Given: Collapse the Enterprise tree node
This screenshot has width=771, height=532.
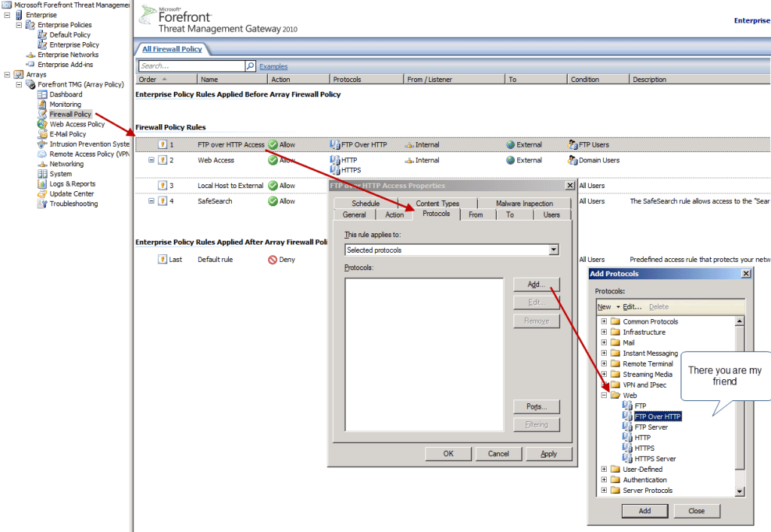Looking at the screenshot, I should (7, 15).
